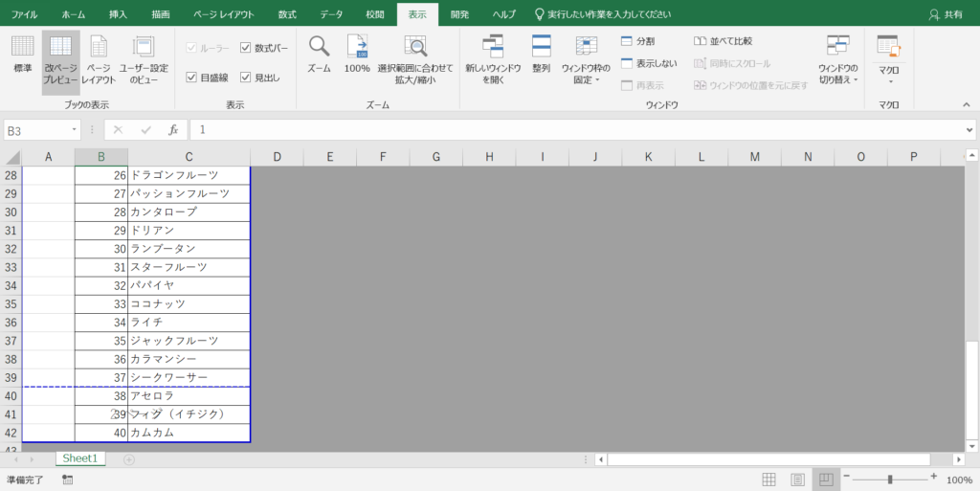The image size is (980, 491).
Task: Open the 校閲 tab
Action: (x=375, y=13)
